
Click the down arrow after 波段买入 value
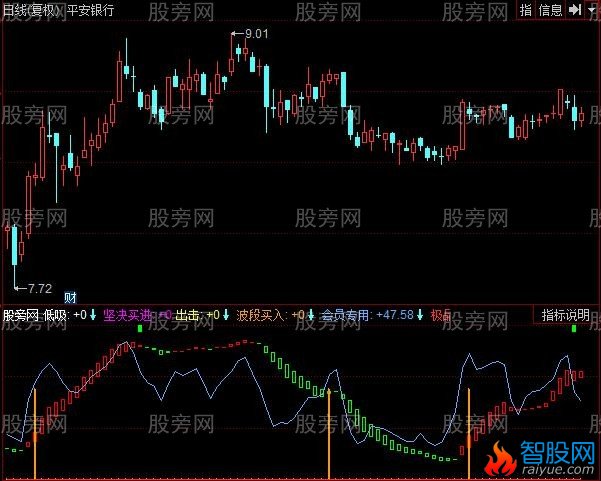point(311,315)
